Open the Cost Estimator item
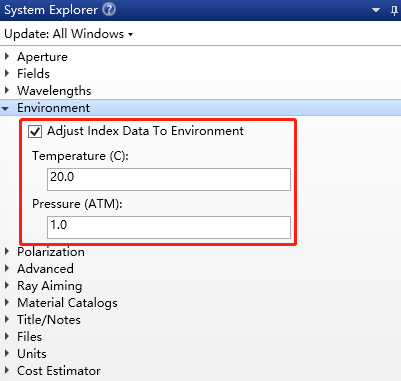The image size is (401, 381). [59, 371]
